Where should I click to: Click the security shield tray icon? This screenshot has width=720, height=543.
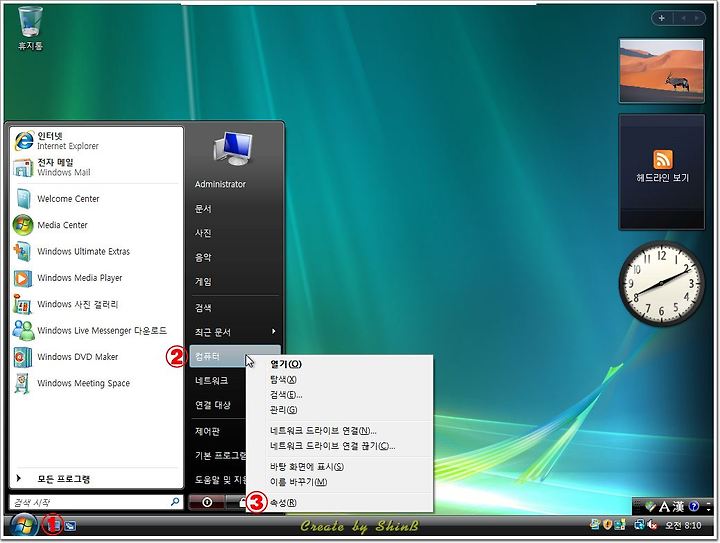pyautogui.click(x=608, y=525)
